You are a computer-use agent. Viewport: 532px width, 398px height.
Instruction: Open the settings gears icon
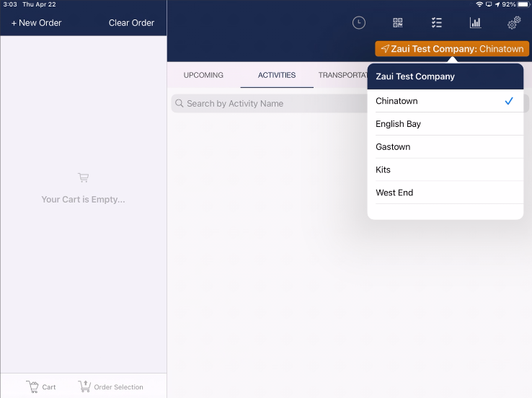(x=514, y=23)
